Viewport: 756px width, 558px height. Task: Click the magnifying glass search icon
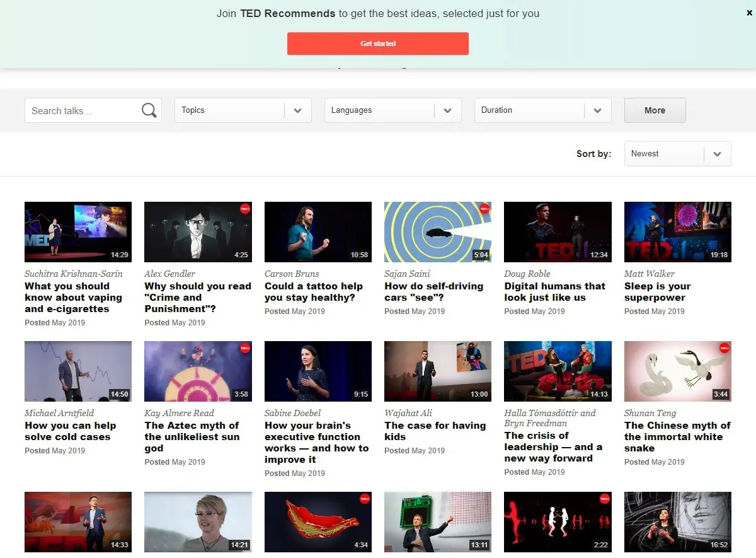(149, 110)
